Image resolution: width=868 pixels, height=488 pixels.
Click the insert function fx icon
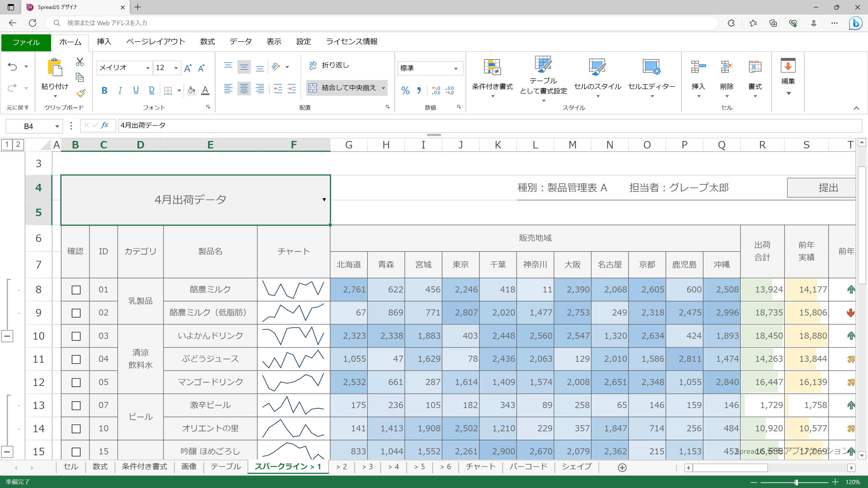coord(105,125)
